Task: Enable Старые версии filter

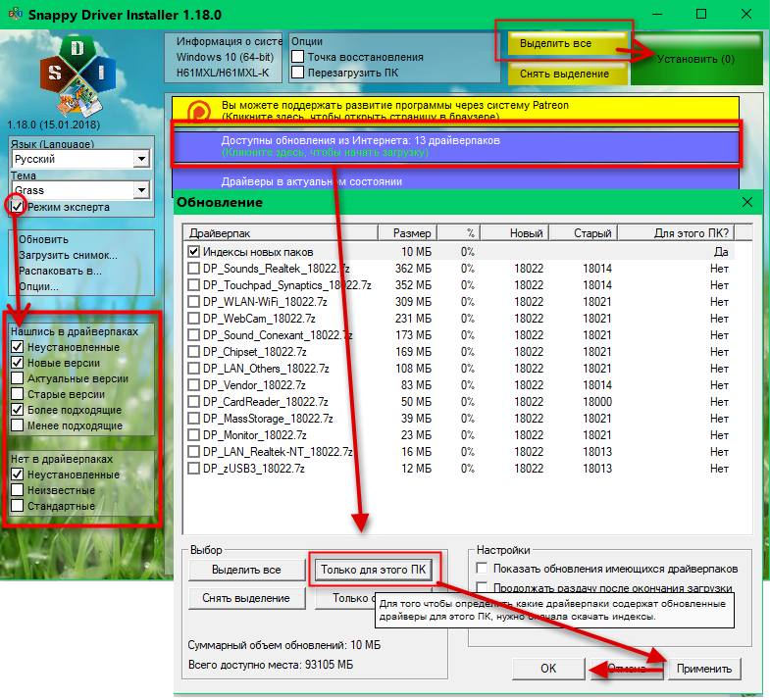Action: [x=18, y=394]
